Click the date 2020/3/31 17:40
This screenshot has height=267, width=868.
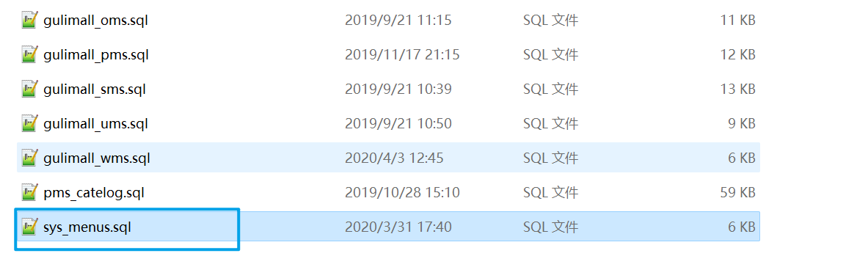coord(398,227)
